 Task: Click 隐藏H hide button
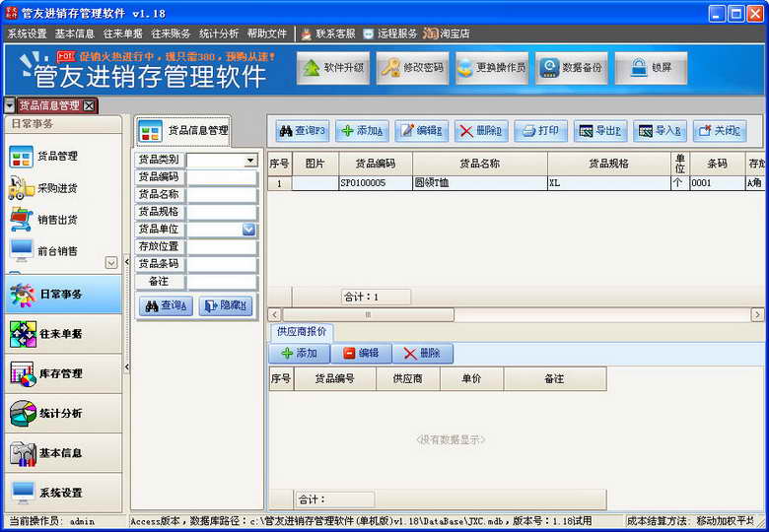[x=226, y=305]
